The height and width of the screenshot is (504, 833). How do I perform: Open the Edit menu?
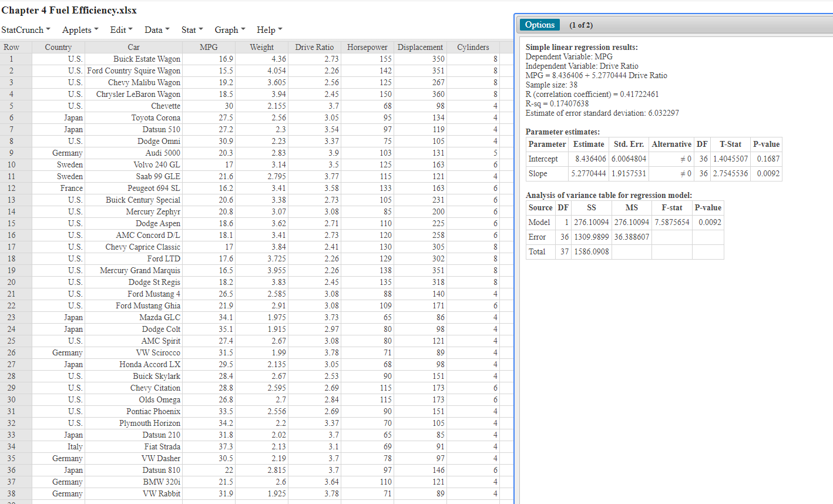tap(117, 29)
